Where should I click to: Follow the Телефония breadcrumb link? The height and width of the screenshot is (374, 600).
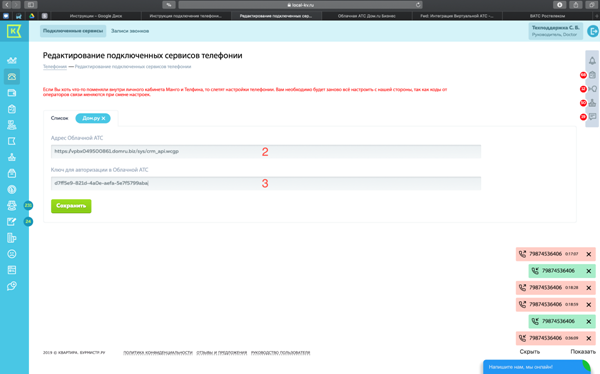(55, 67)
